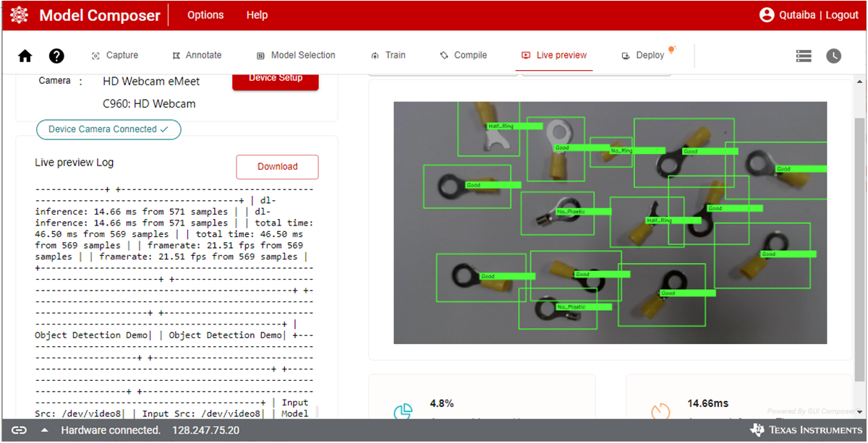
Task: Click the Logout link
Action: (x=842, y=15)
